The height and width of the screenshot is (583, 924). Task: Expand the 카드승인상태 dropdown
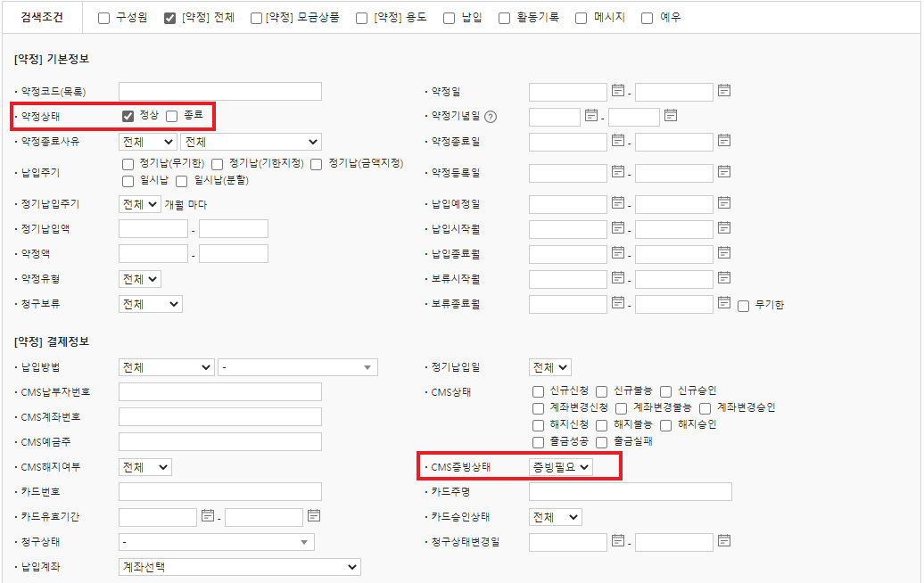pyautogui.click(x=555, y=517)
